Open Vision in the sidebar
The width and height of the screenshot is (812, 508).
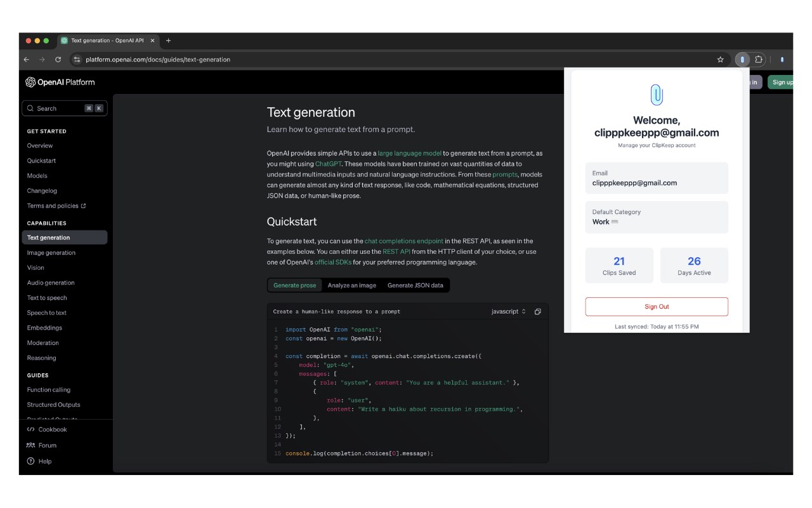click(36, 268)
